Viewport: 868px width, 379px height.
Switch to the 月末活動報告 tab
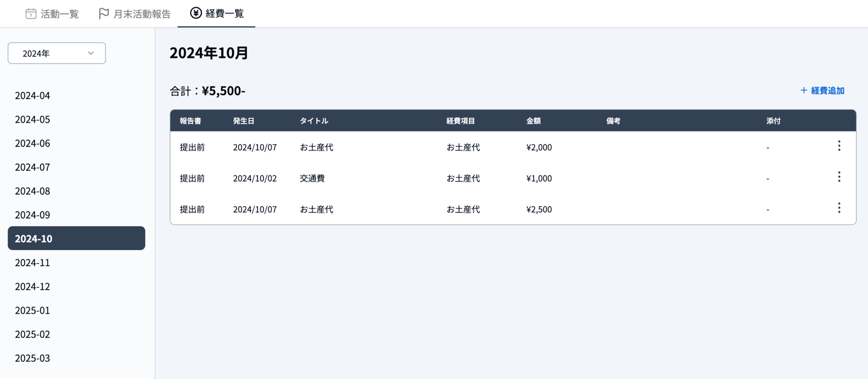click(x=135, y=13)
